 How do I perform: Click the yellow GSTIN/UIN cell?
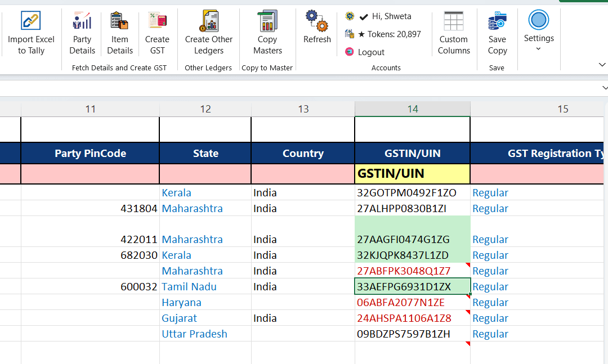tap(412, 174)
